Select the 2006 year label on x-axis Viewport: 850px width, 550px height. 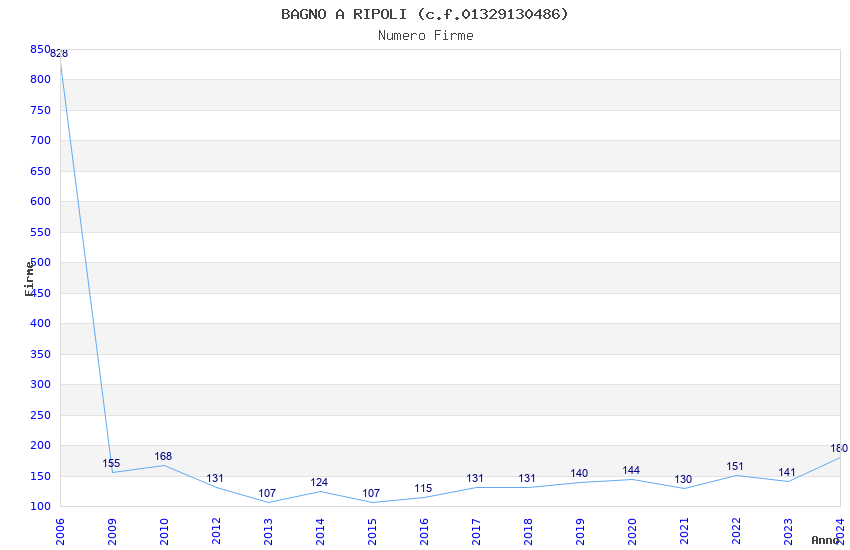click(x=60, y=532)
